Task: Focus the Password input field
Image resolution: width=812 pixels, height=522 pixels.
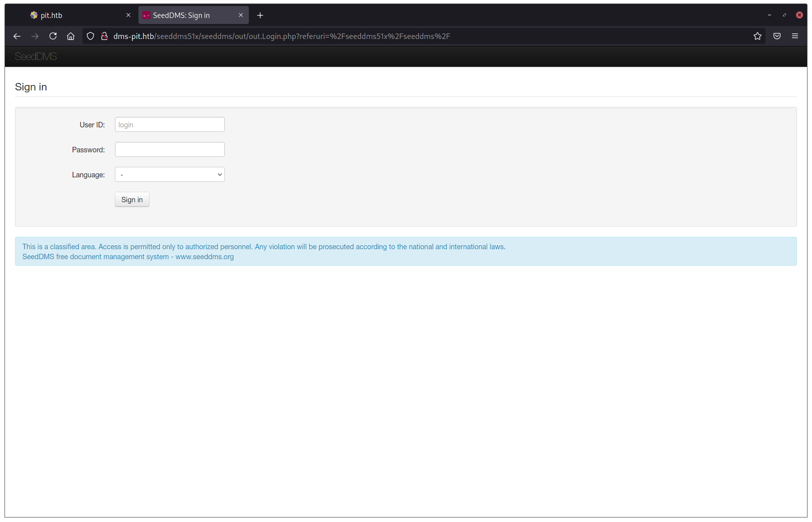Action: click(x=169, y=149)
